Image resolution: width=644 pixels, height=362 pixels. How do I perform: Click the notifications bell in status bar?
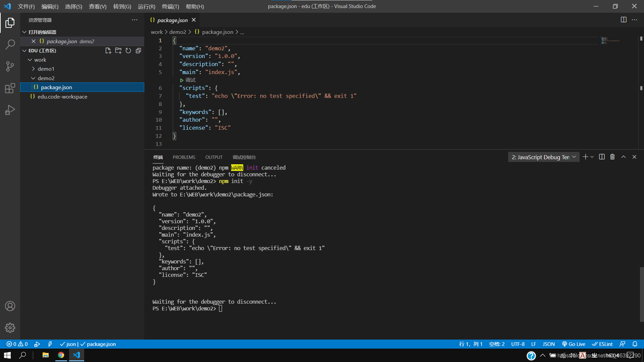pos(635,344)
